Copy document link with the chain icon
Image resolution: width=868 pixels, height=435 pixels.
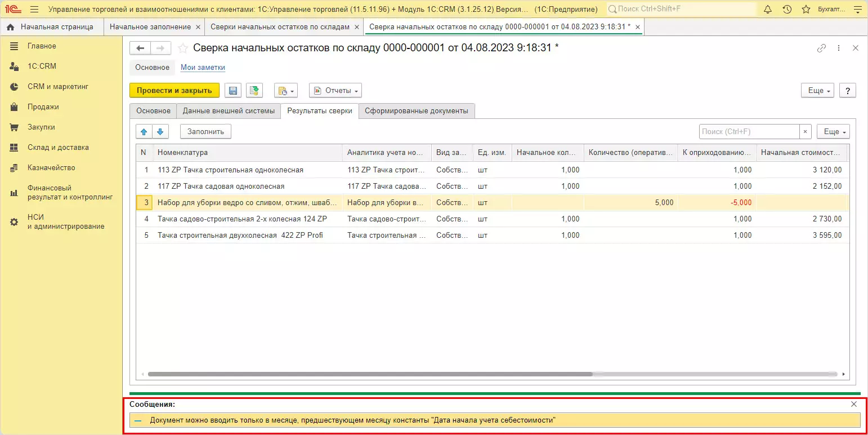tap(821, 48)
